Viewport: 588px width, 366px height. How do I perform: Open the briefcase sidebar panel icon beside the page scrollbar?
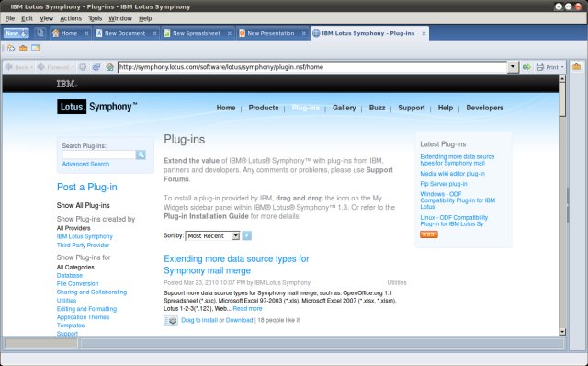(576, 67)
